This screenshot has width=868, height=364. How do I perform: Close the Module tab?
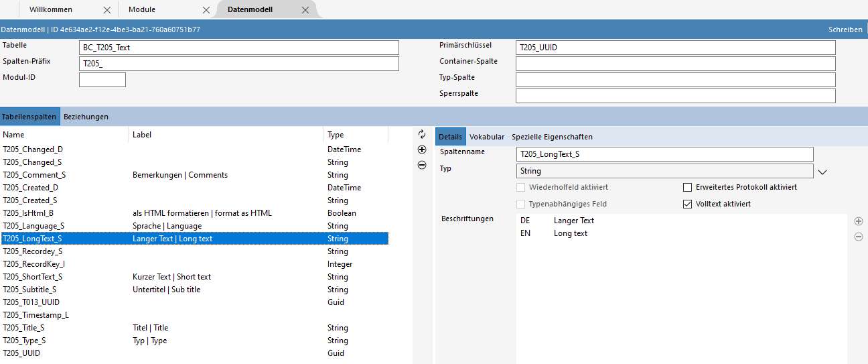coord(206,10)
